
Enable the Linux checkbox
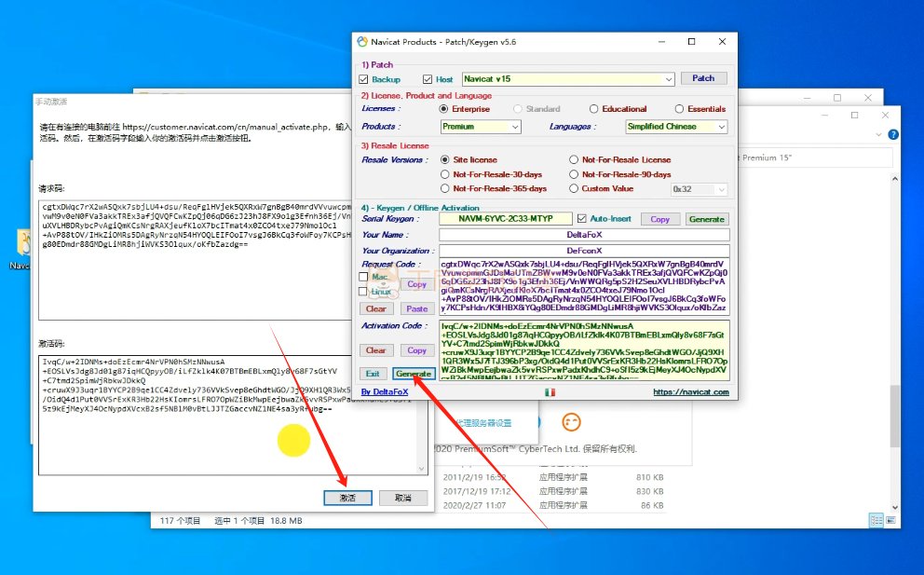click(363, 292)
